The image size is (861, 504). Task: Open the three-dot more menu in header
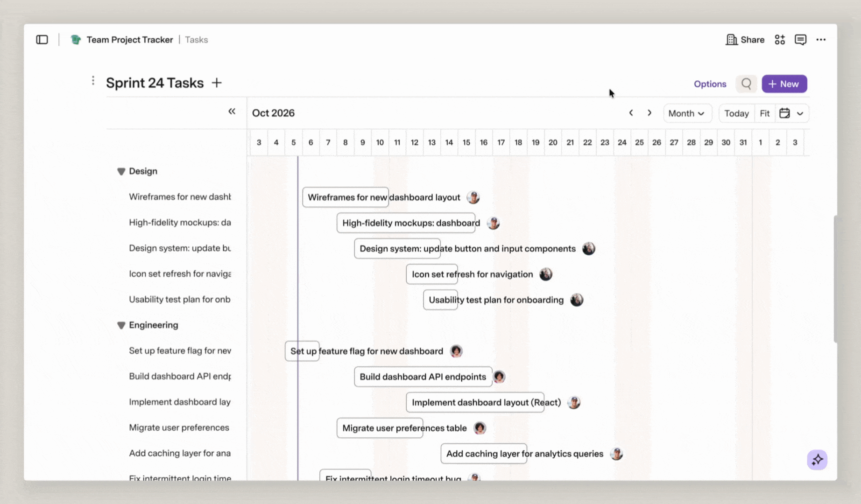pyautogui.click(x=821, y=40)
